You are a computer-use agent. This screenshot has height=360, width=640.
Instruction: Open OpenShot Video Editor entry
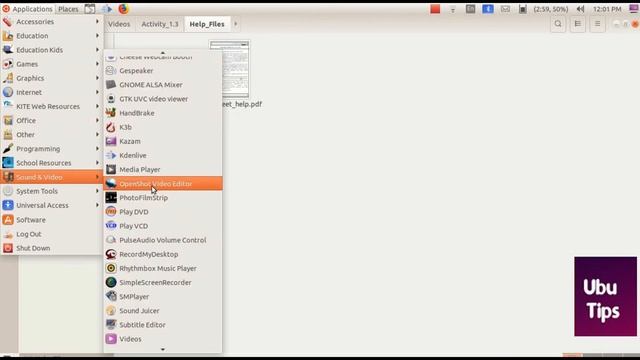tap(163, 184)
